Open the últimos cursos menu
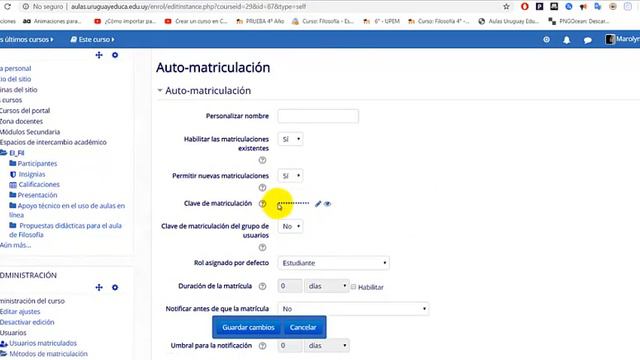This screenshot has width=640, height=360. (27, 40)
